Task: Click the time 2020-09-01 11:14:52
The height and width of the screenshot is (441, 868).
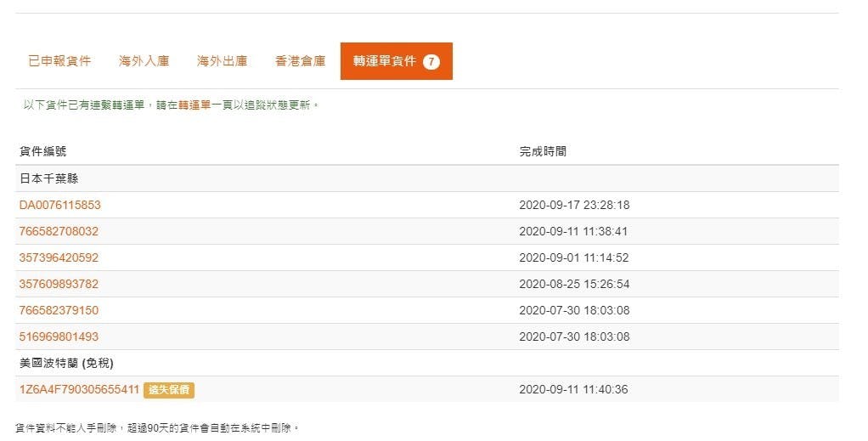Action: point(574,257)
